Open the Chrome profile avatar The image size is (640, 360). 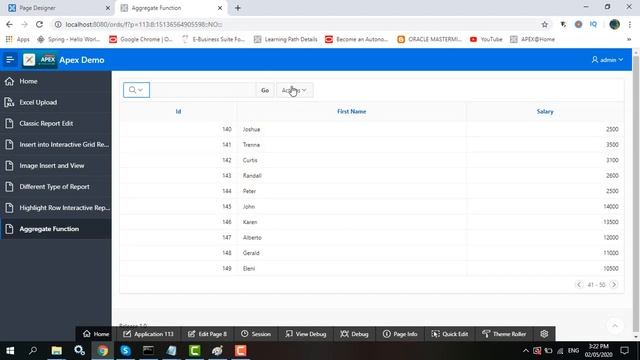click(614, 24)
